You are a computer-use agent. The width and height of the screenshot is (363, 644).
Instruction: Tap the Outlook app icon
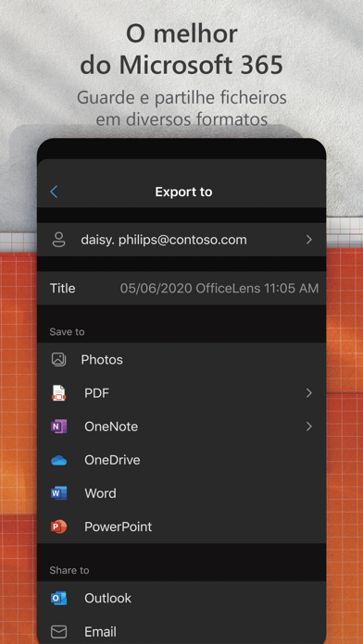click(x=58, y=599)
